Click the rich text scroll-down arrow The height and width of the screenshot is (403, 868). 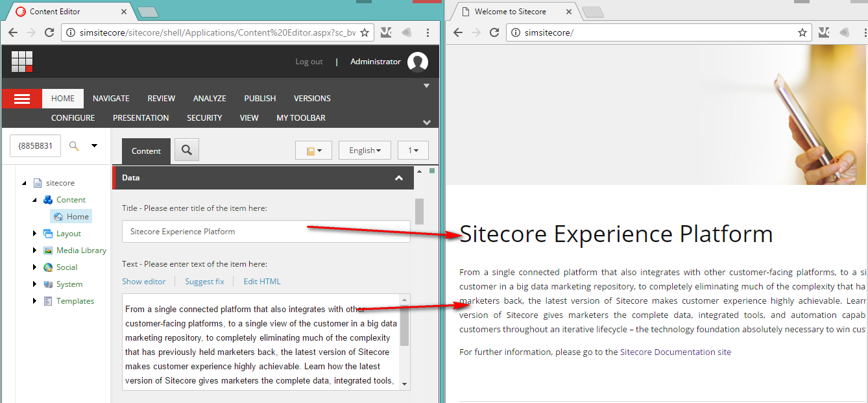pyautogui.click(x=405, y=384)
